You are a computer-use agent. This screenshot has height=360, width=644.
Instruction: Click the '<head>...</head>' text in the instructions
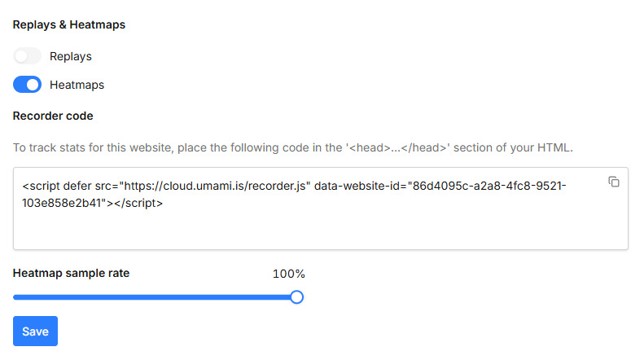pyautogui.click(x=397, y=147)
